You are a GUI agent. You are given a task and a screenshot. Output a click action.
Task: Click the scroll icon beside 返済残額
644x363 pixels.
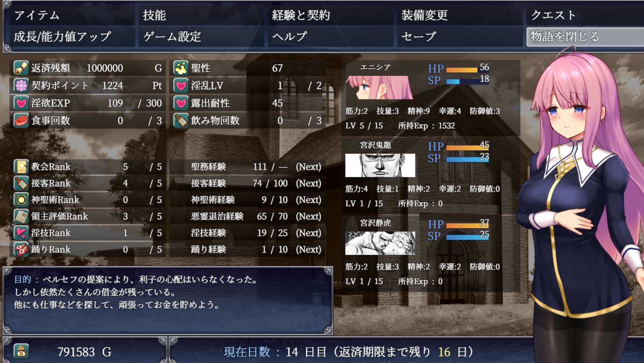[x=21, y=68]
